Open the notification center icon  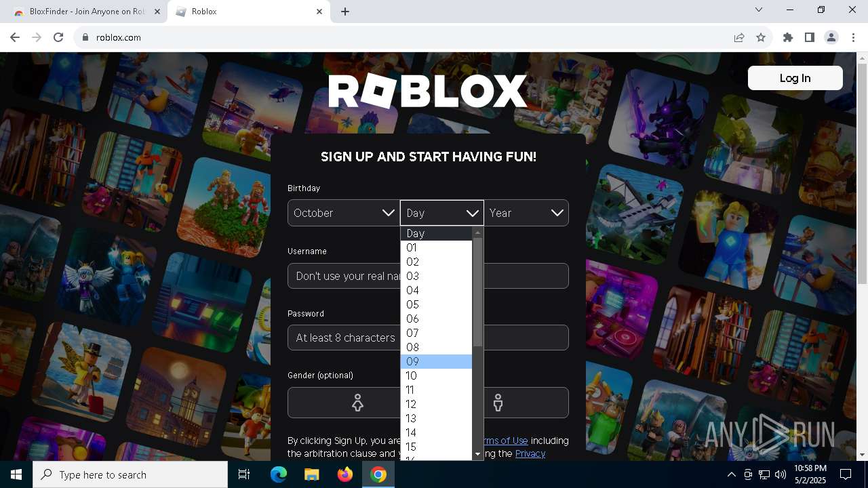846,474
